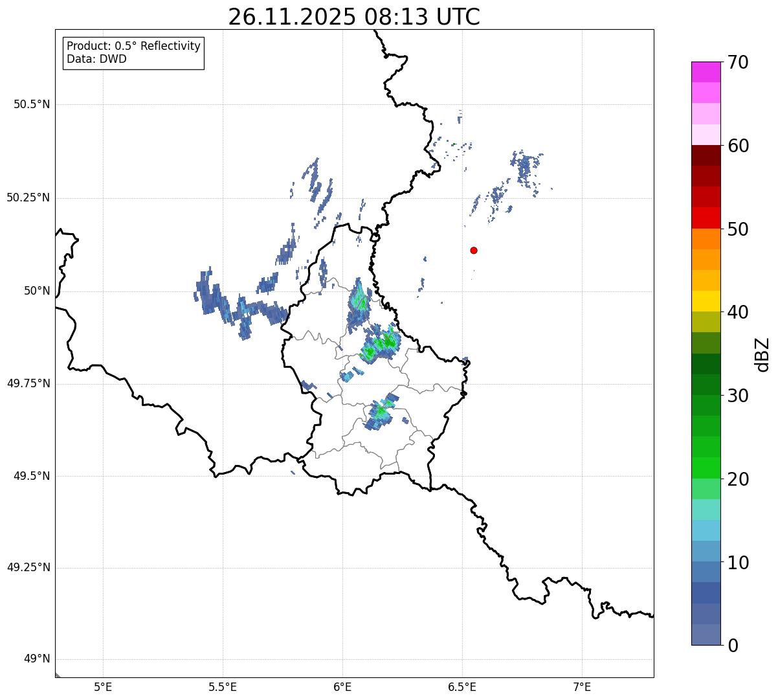
Task: Click the 49.25°N latitude tick label
Action: pyautogui.click(x=28, y=568)
